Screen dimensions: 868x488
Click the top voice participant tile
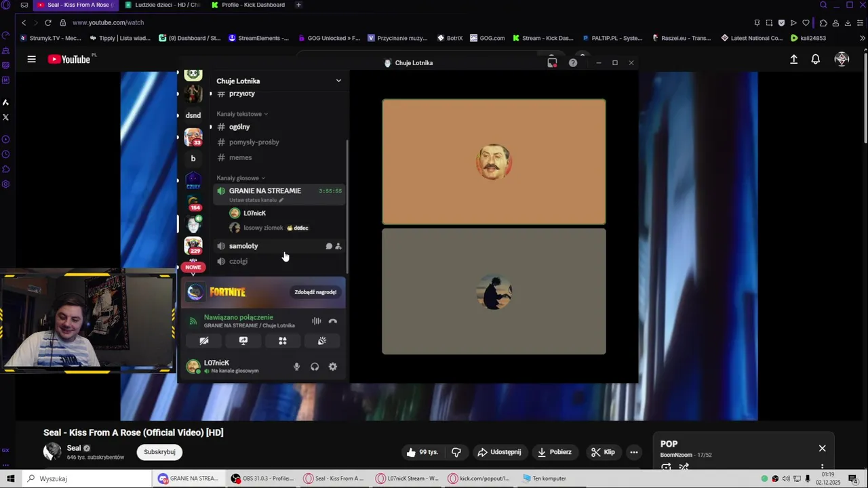[494, 162]
